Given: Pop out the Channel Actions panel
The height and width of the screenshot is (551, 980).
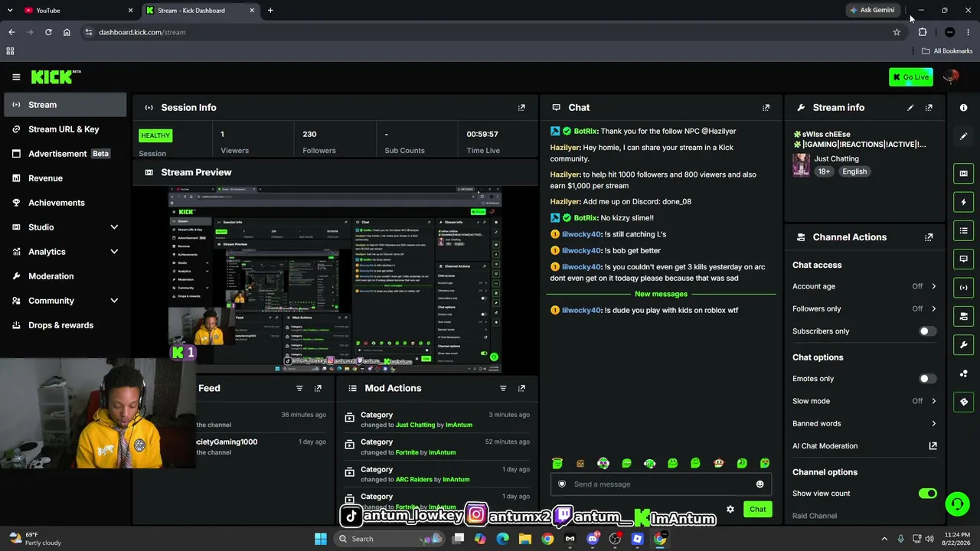Looking at the screenshot, I should tap(929, 237).
